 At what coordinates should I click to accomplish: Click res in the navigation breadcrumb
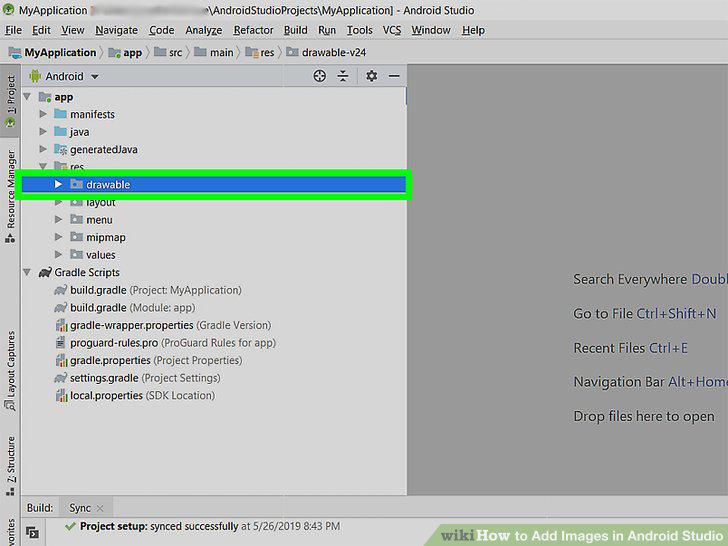point(260,52)
